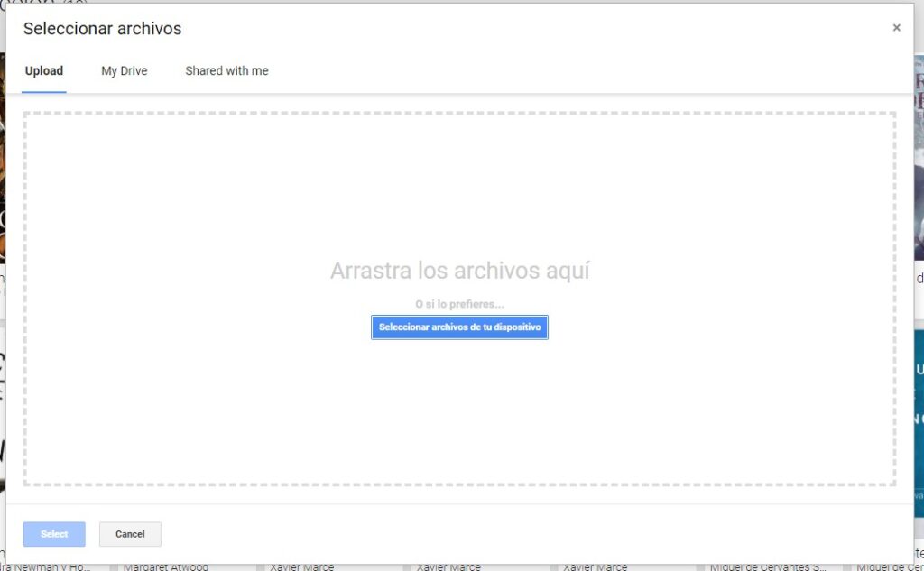The width and height of the screenshot is (924, 571).
Task: Check the box next to Miguel de Cervantes S...
Action: pyautogui.click(x=700, y=567)
